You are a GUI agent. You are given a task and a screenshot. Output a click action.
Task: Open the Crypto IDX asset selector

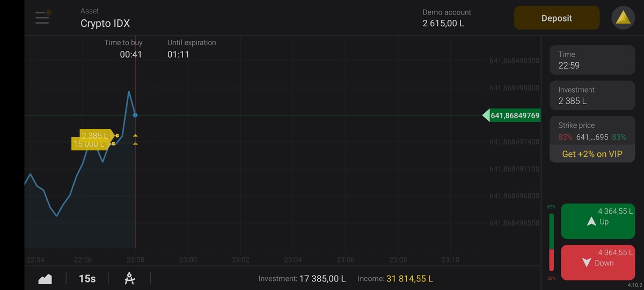(105, 18)
